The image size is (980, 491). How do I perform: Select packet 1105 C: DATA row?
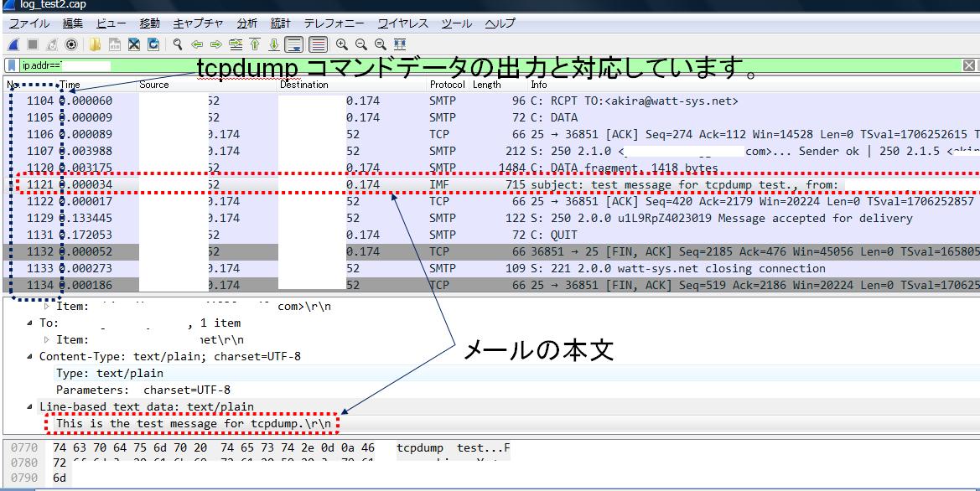pos(490,117)
